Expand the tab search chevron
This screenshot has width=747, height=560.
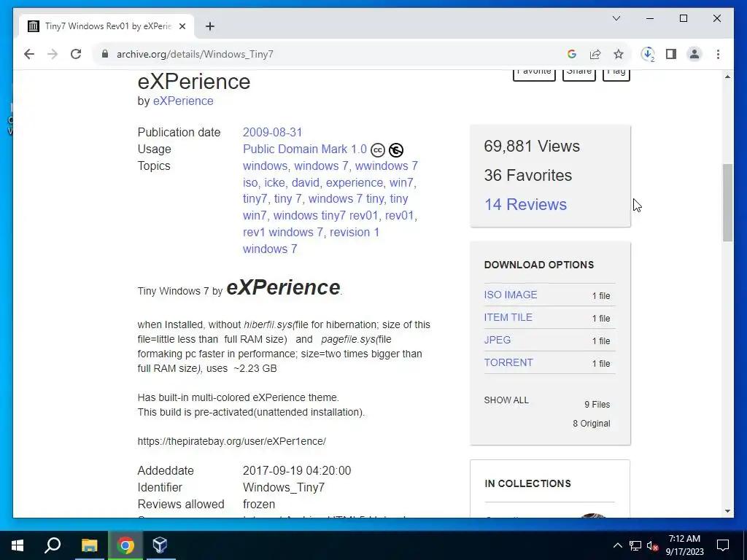tap(616, 18)
